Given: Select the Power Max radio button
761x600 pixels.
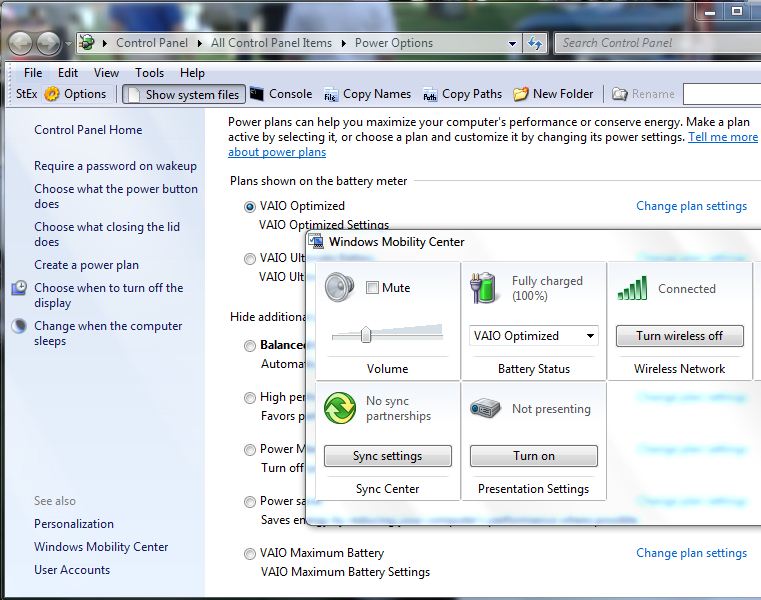Looking at the screenshot, I should click(249, 450).
